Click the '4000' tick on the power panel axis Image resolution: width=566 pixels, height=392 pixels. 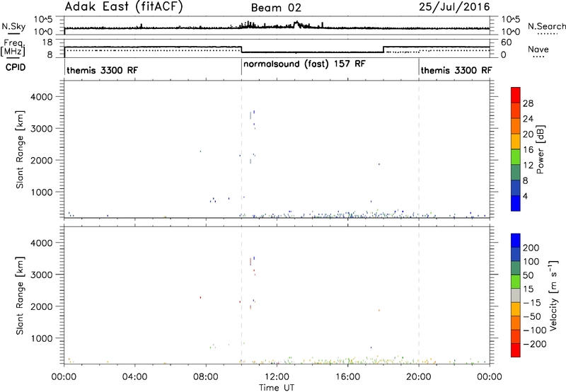tap(42, 97)
